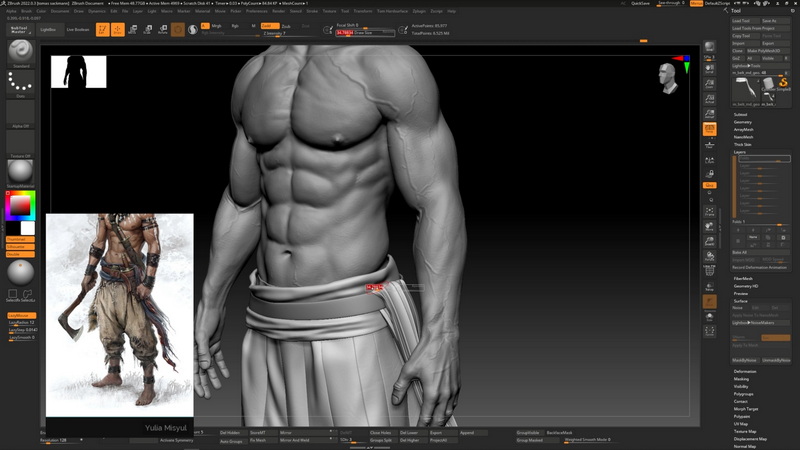Open the StartupMaterial sphere selector
This screenshot has width=800, height=450.
(x=20, y=174)
